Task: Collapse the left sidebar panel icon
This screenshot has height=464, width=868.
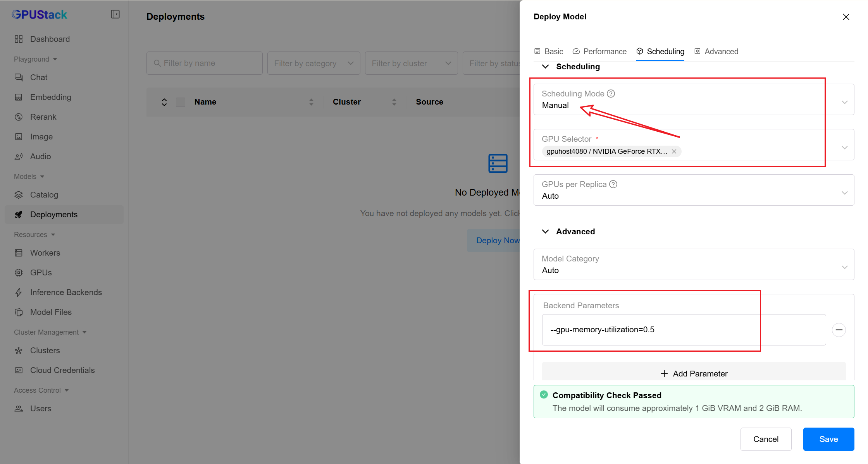Action: (115, 14)
